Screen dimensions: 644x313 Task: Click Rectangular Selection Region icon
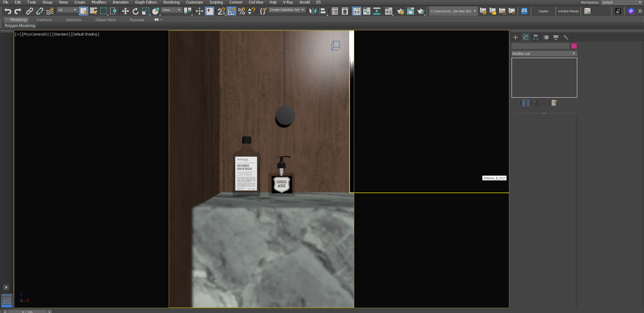(103, 11)
